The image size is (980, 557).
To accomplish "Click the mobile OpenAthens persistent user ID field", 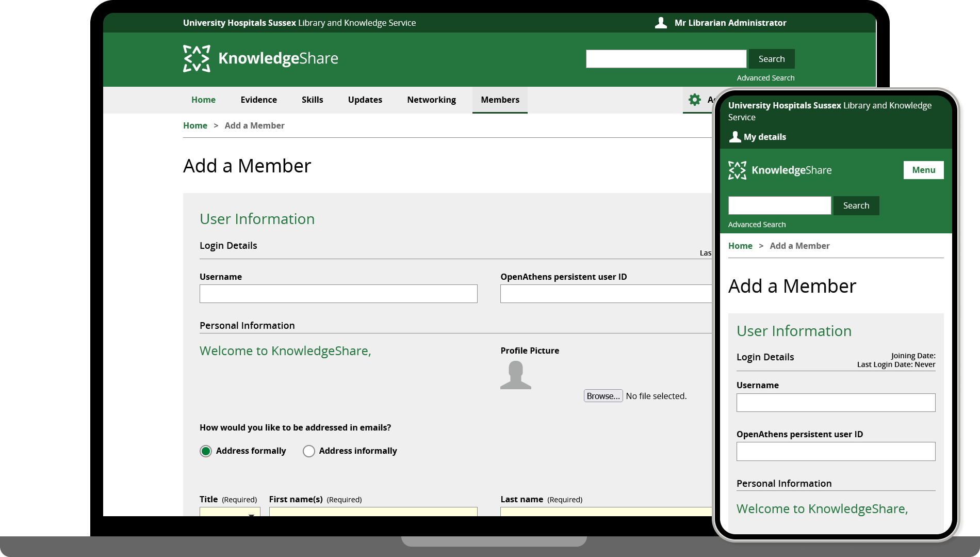I will (836, 451).
